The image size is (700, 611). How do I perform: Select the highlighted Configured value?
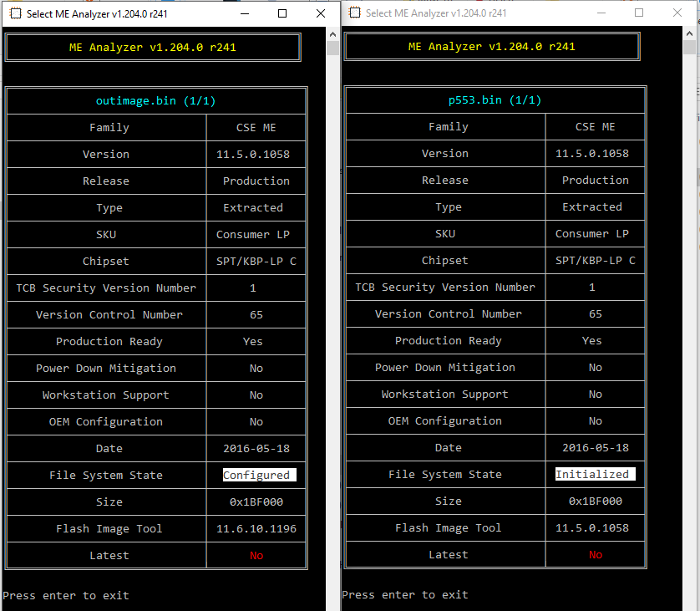click(x=260, y=475)
